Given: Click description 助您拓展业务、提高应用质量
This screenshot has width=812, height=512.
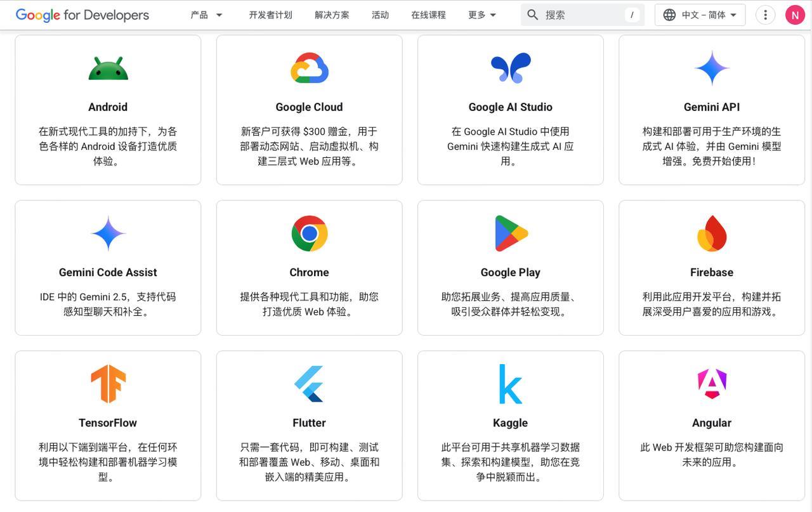Looking at the screenshot, I should point(511,305).
